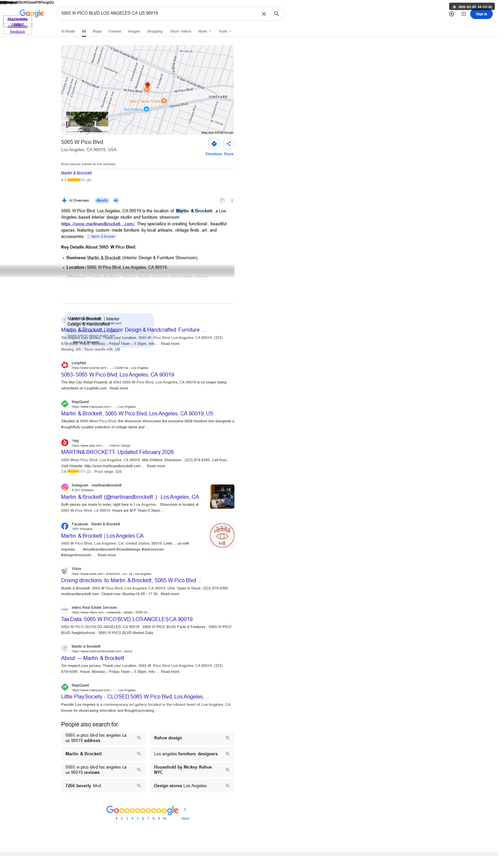
Task: Click the Accessibility feedback link
Action: (x=18, y=29)
